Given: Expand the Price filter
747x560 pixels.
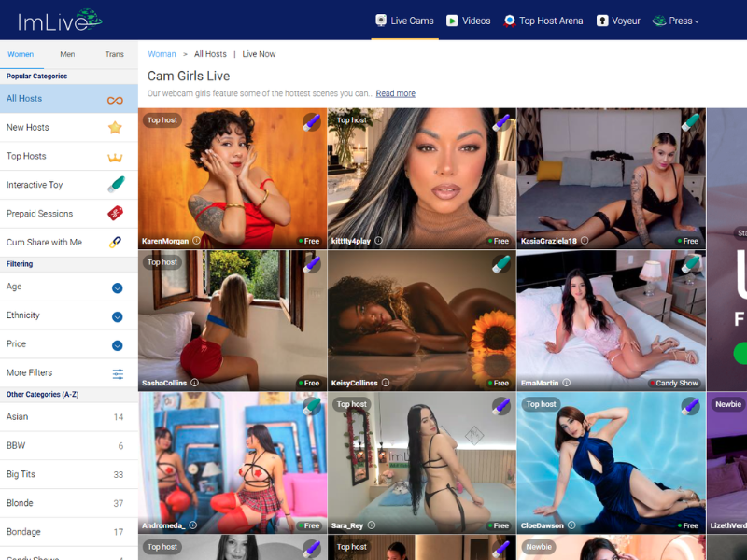Looking at the screenshot, I should (x=118, y=345).
